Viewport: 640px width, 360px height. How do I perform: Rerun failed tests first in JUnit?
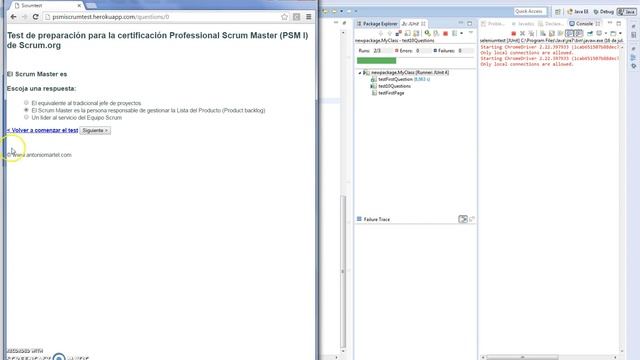(436, 33)
